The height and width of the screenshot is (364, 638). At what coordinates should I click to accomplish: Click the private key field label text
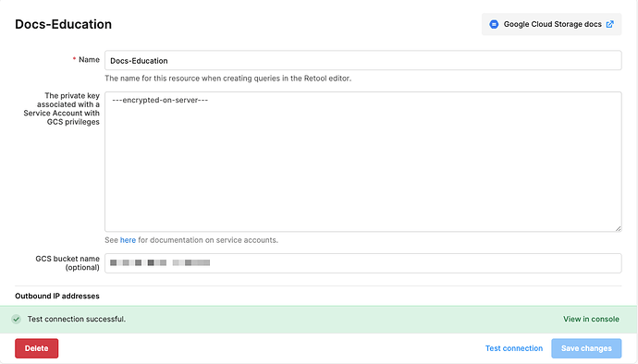61,109
